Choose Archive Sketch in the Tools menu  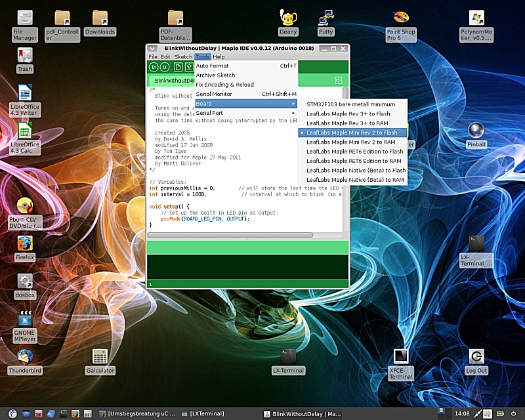246,75
